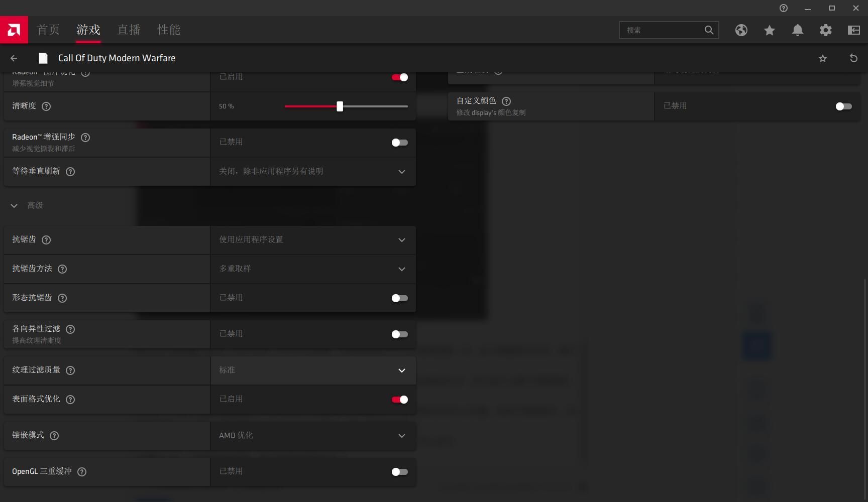Open favorites star in top bar
868x502 pixels.
(x=770, y=30)
